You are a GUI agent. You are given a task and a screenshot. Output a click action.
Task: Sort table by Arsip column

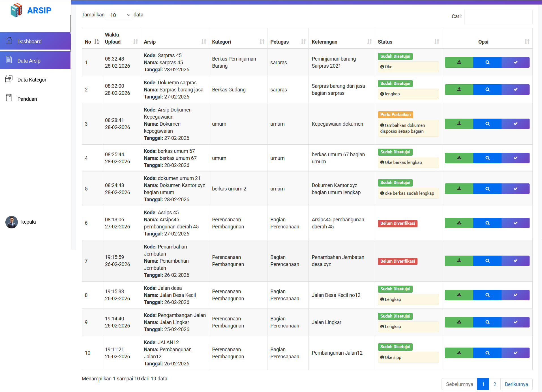pos(175,38)
